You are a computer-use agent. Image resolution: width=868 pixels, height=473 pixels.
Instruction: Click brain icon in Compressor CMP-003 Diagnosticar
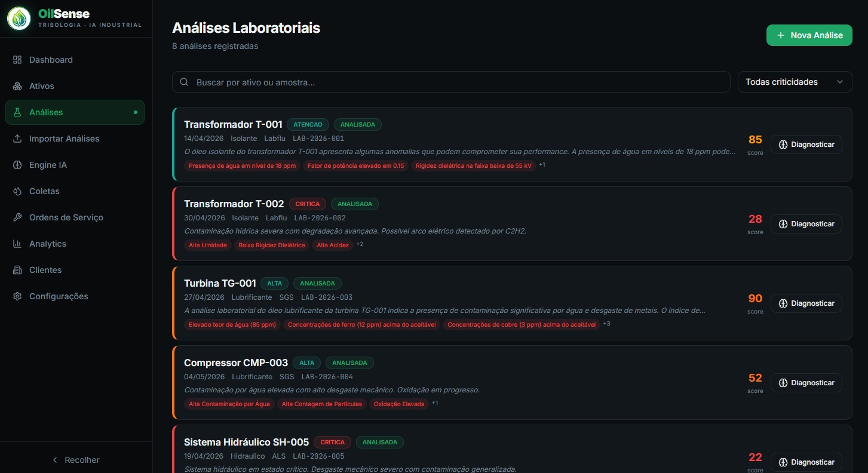[783, 383]
